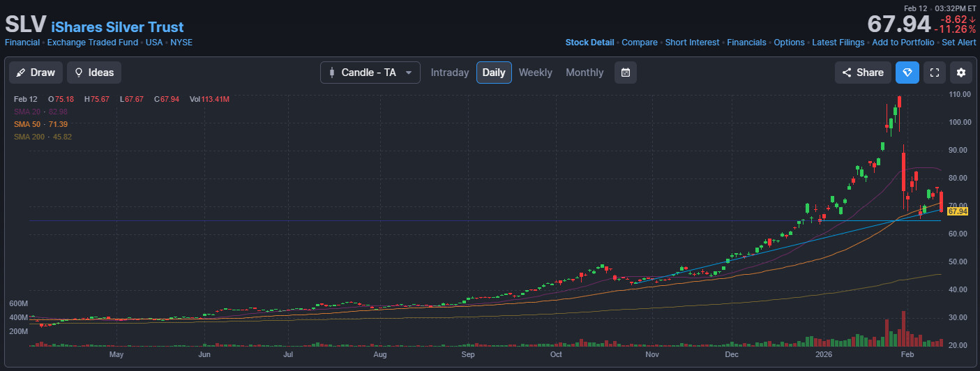Open the Draw tool
980x371 pixels.
coord(36,73)
